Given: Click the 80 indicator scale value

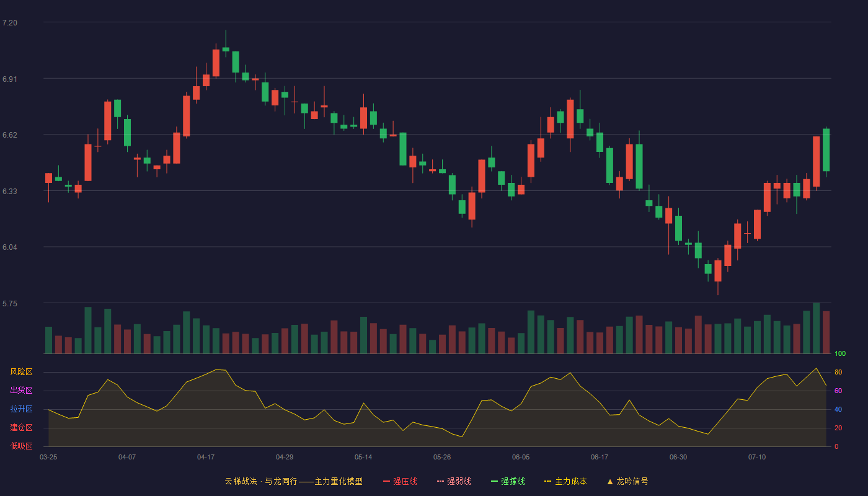Looking at the screenshot, I should tap(838, 373).
